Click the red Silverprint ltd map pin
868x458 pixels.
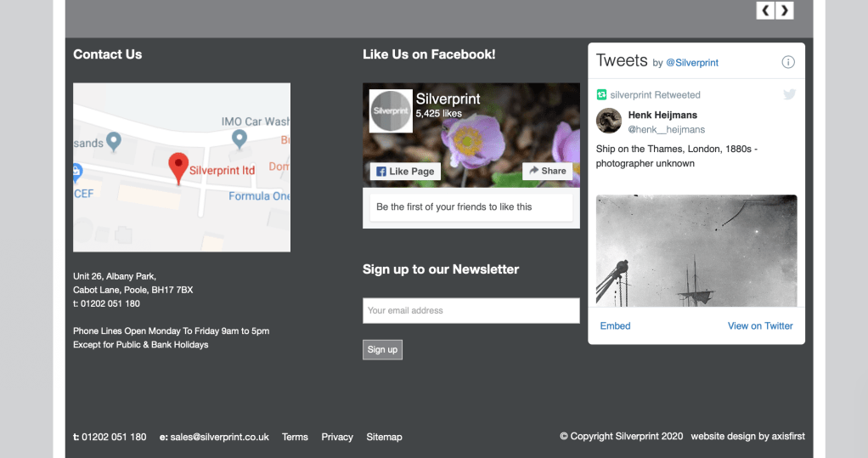coord(178,167)
